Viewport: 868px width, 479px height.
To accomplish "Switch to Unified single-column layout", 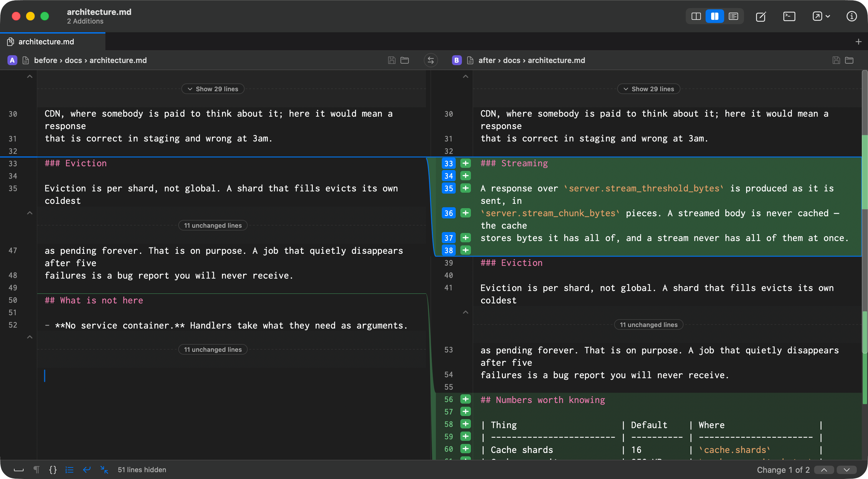I will tap(733, 16).
